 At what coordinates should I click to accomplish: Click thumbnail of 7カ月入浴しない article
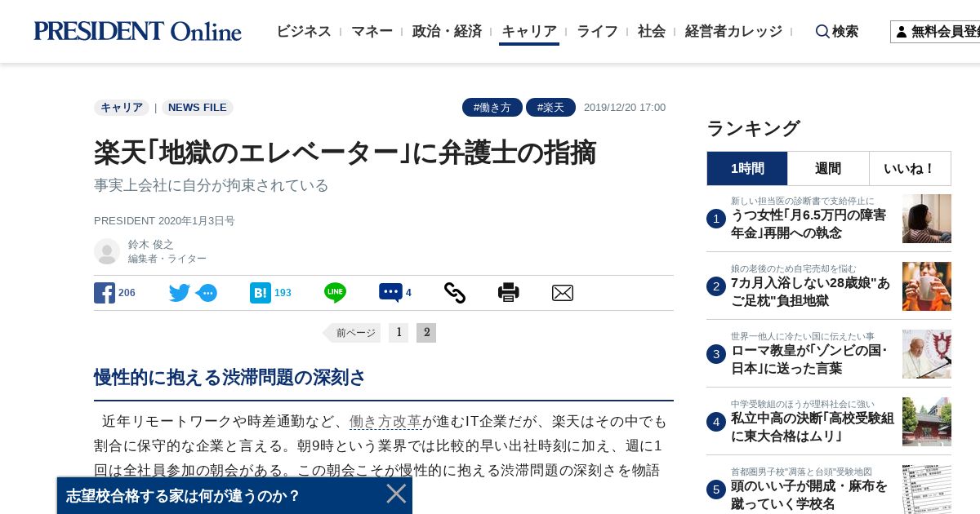tap(927, 286)
